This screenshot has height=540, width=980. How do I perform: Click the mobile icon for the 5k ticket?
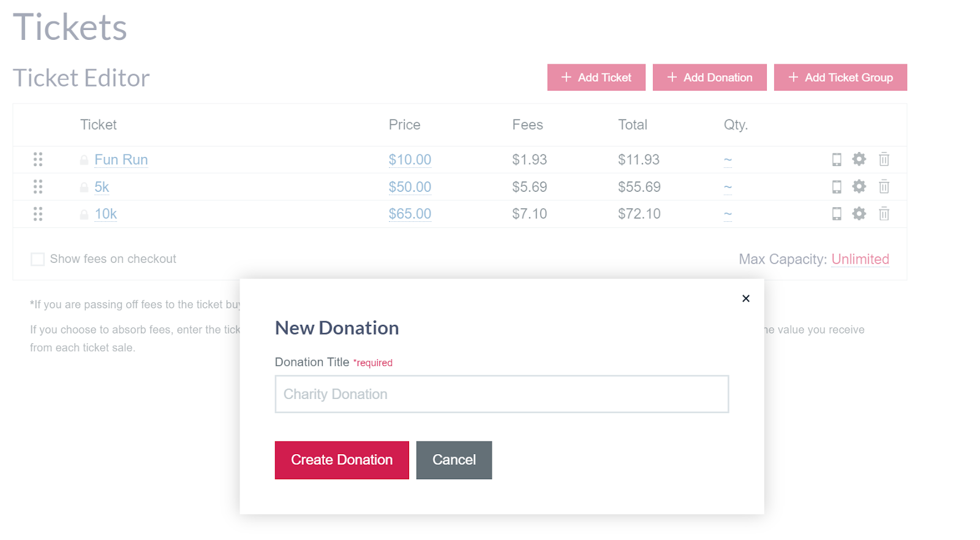pyautogui.click(x=837, y=186)
